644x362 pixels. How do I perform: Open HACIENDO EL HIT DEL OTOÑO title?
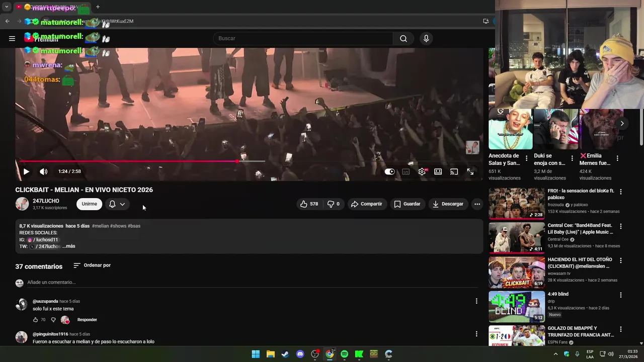580,263
